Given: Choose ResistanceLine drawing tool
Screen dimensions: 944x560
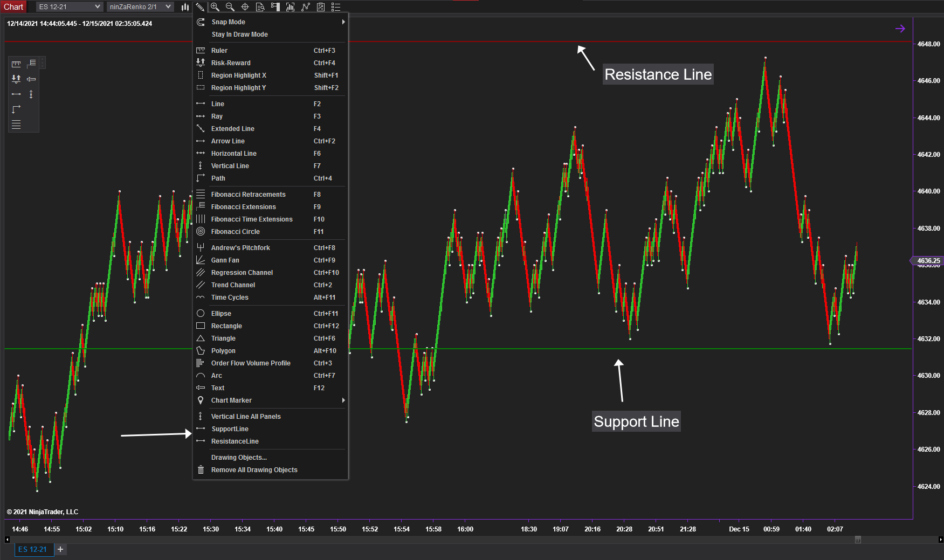Looking at the screenshot, I should (x=271, y=441).
